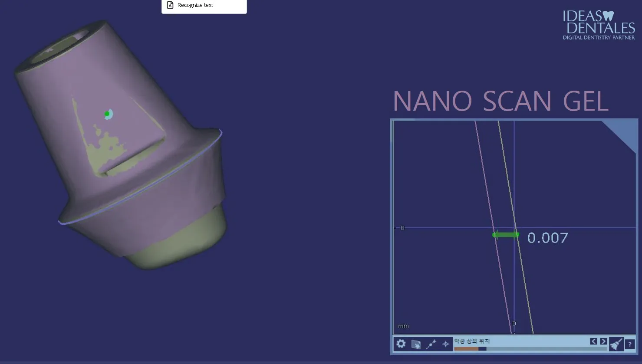This screenshot has height=364, width=642.
Task: Open help with the question mark button
Action: coord(630,344)
